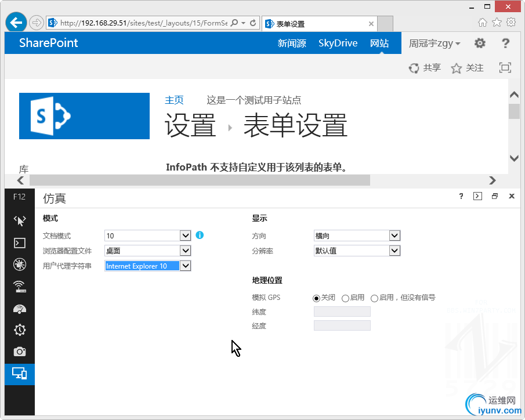Viewport: 525px width, 420px height.
Task: Open the F12 Console tool
Action: 19,243
